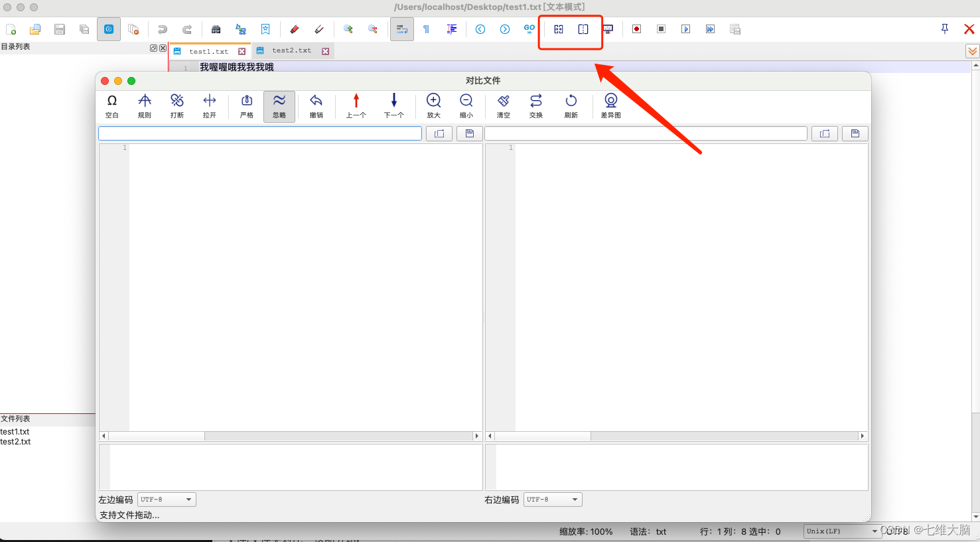Open the 右边编码 UTF-8 dropdown
Screen dimensions: 980x542
point(553,500)
